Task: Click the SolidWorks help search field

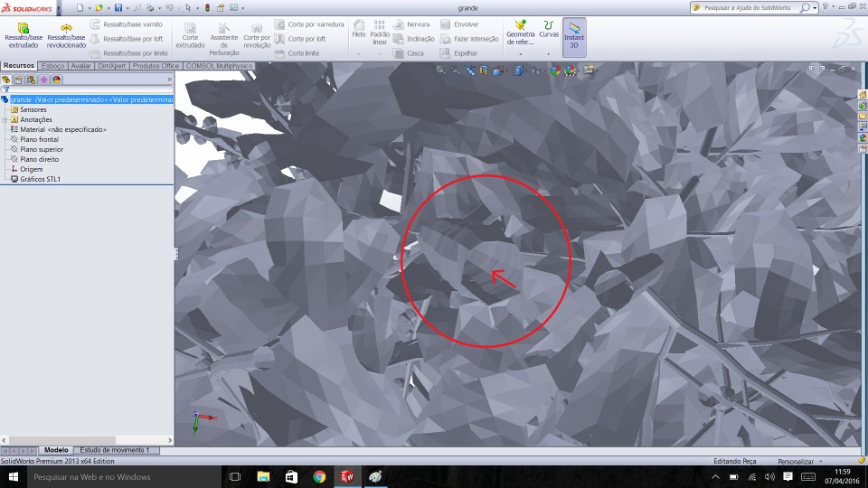Action: pyautogui.click(x=747, y=8)
